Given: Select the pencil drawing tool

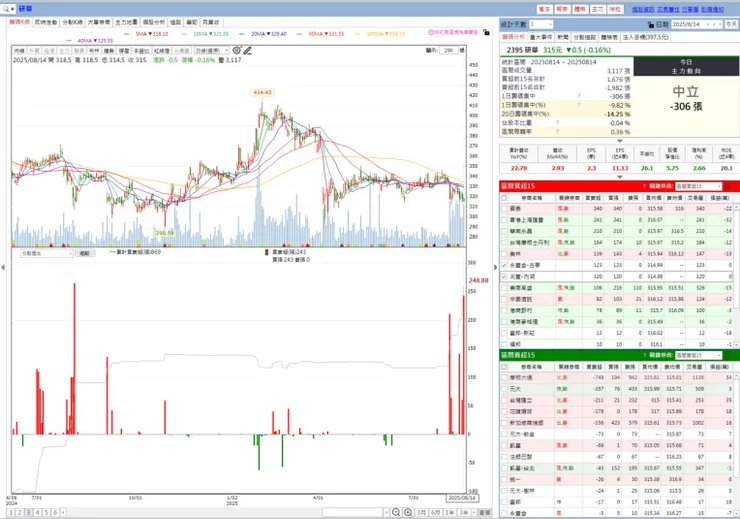Looking at the screenshot, I should click(x=247, y=50).
